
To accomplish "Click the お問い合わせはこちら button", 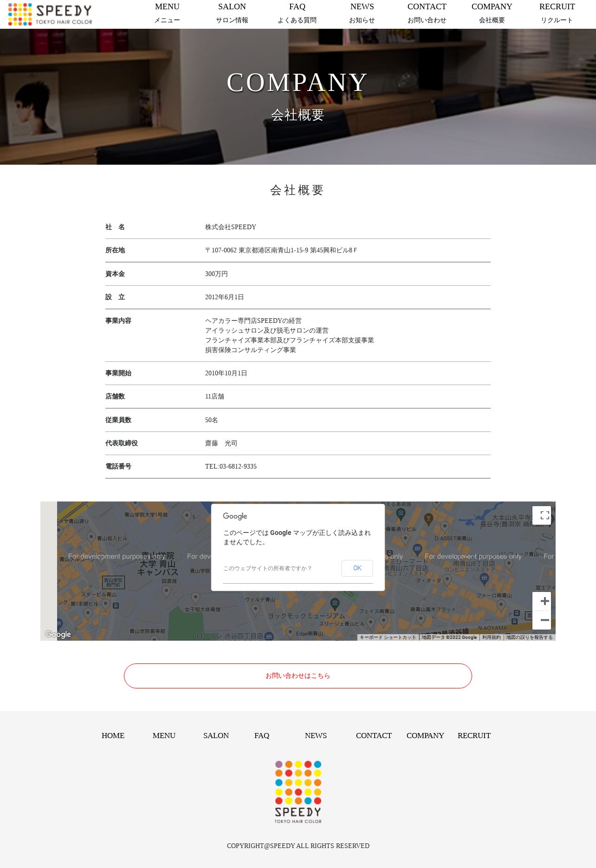I will click(x=298, y=676).
